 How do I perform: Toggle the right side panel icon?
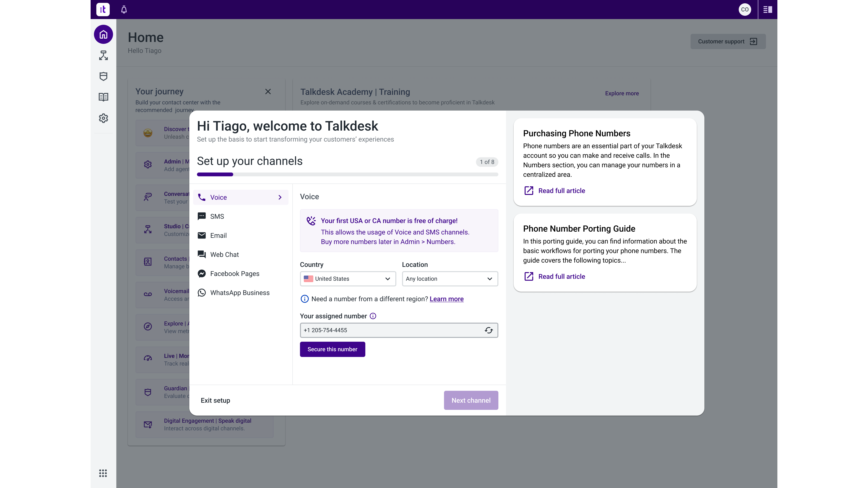[x=768, y=10]
